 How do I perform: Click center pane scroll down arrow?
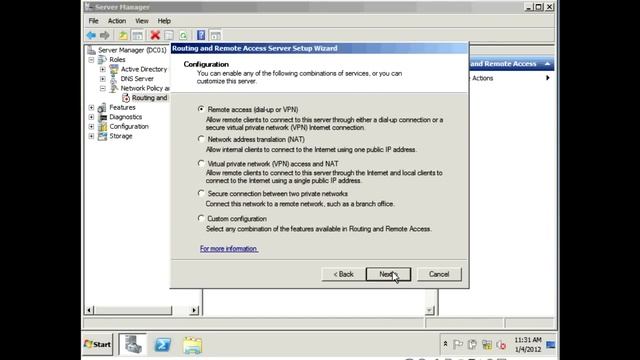pos(429,311)
